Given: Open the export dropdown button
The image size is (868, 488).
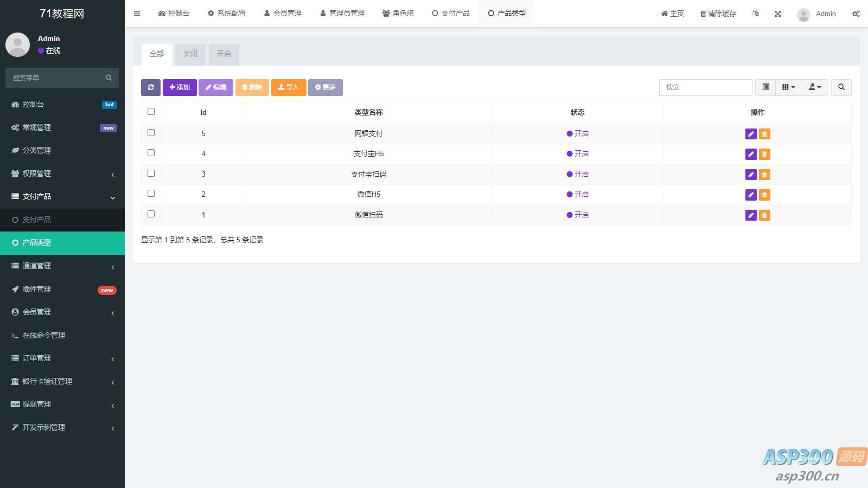Looking at the screenshot, I should coord(814,87).
